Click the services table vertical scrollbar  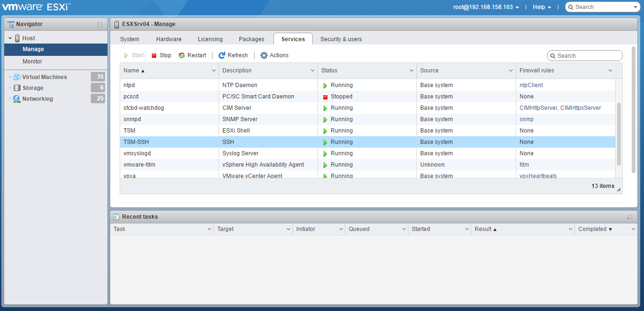click(618, 133)
